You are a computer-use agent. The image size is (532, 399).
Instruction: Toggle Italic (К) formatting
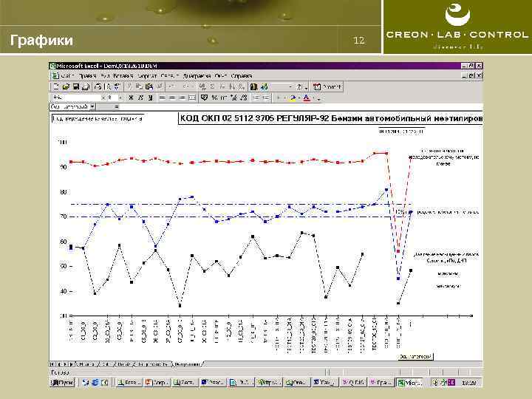pos(140,98)
